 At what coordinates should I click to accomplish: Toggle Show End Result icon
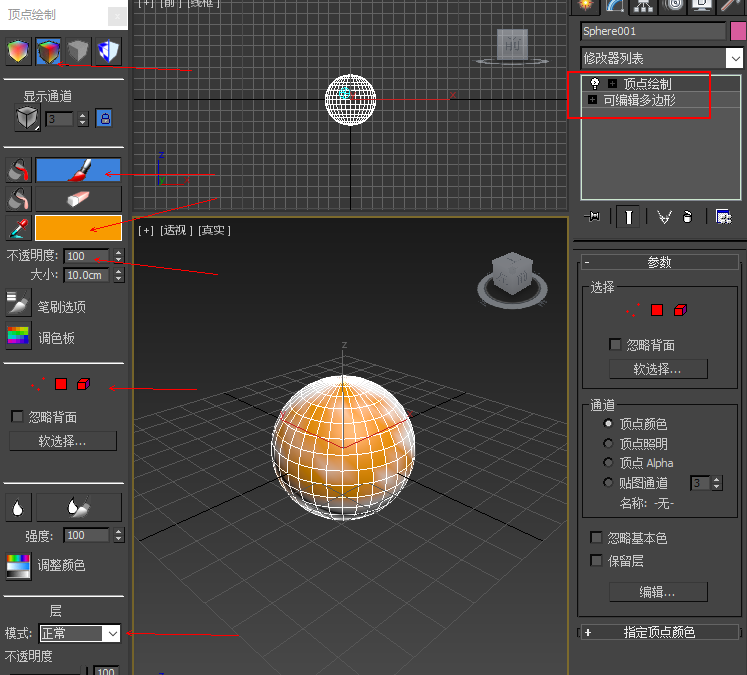(628, 217)
